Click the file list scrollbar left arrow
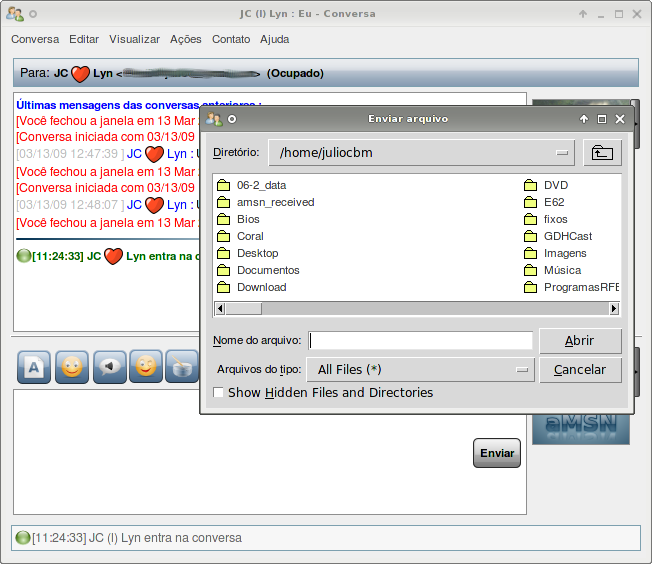This screenshot has width=652, height=564. click(220, 309)
